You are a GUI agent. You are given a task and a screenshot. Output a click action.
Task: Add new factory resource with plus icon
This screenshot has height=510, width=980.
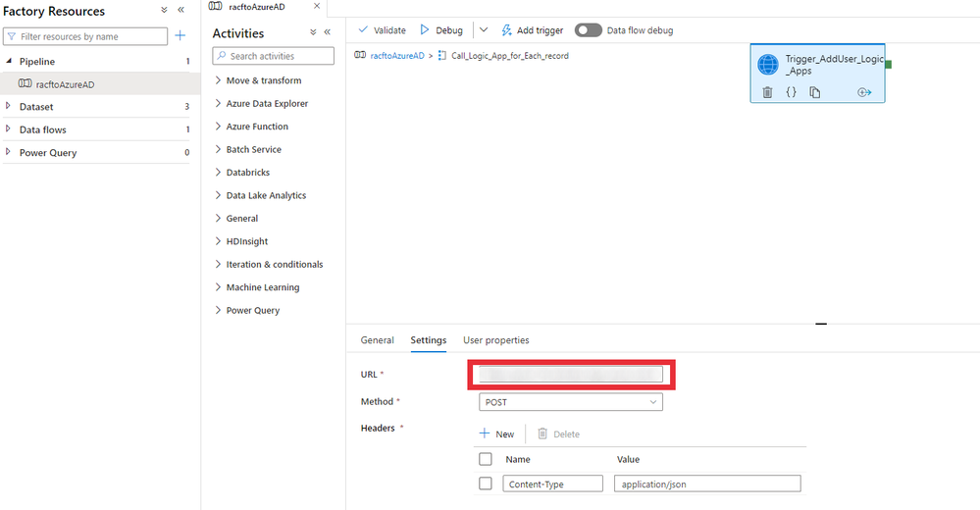tap(180, 35)
